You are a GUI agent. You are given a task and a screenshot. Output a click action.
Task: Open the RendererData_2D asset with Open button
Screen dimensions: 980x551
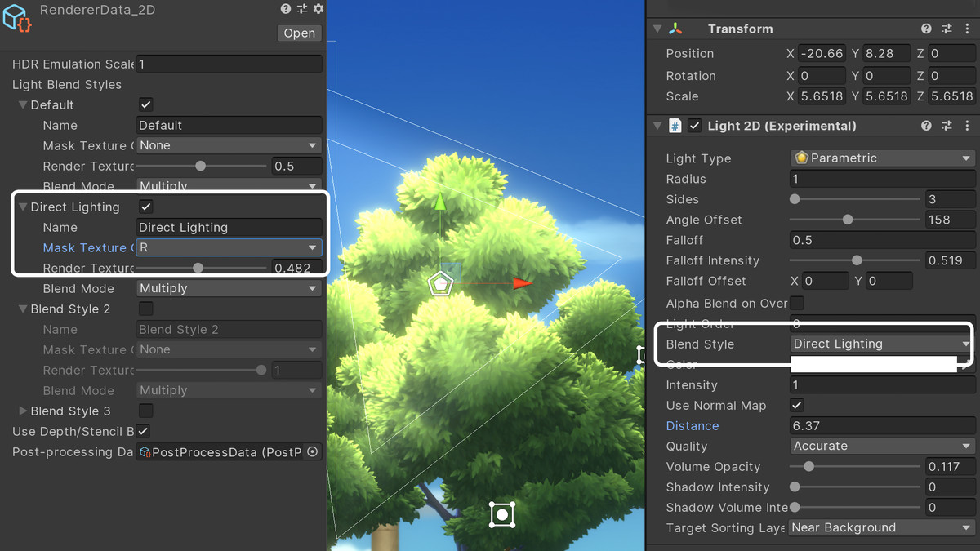300,33
